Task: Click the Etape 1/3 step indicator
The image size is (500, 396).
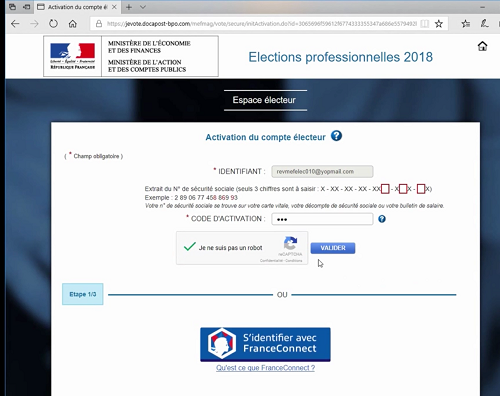Action: 83,294
